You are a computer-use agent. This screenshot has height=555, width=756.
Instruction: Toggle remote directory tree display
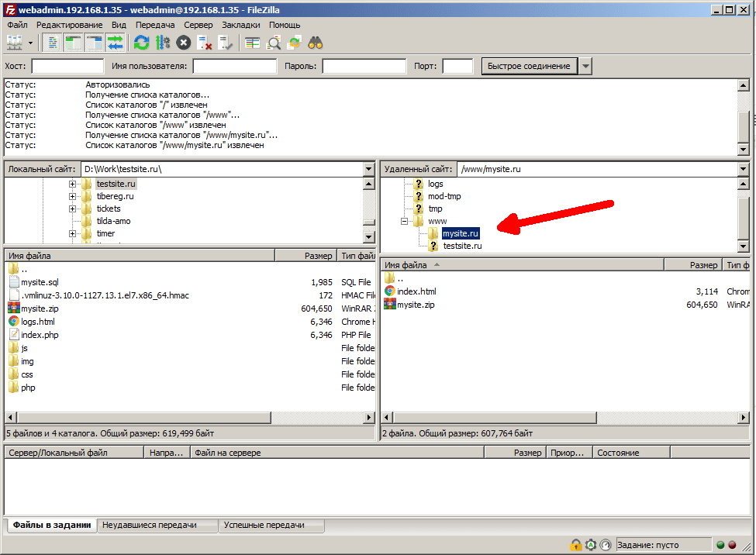click(95, 43)
